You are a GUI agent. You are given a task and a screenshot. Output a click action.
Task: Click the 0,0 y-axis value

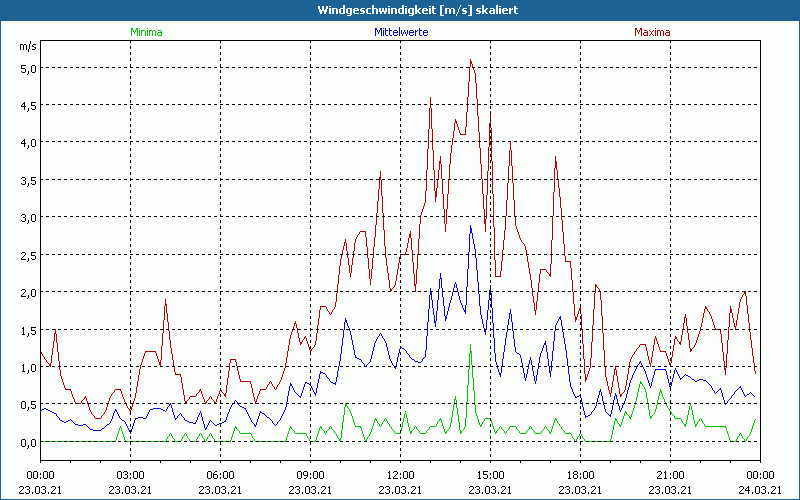click(x=28, y=442)
